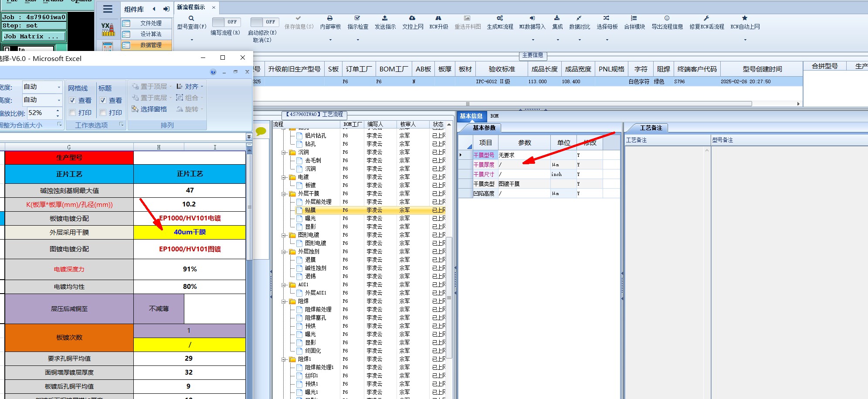This screenshot has height=399, width=868.
Task: Click the 选择母板 shuffle icon
Action: pyautogui.click(x=607, y=18)
